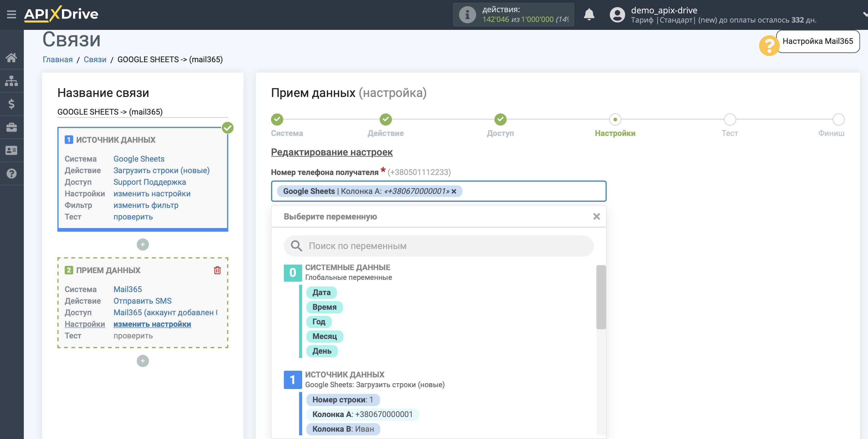Go to Главная breadcrumb link
This screenshot has height=439, width=868.
[x=58, y=59]
